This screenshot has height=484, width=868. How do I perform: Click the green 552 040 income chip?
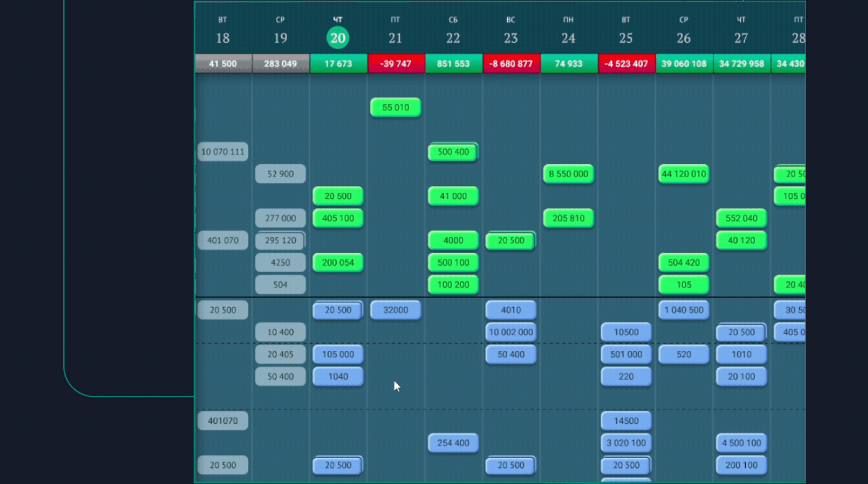coord(741,218)
